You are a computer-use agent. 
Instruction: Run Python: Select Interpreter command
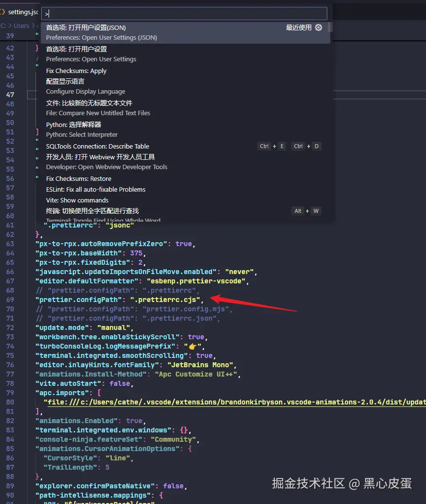point(186,129)
